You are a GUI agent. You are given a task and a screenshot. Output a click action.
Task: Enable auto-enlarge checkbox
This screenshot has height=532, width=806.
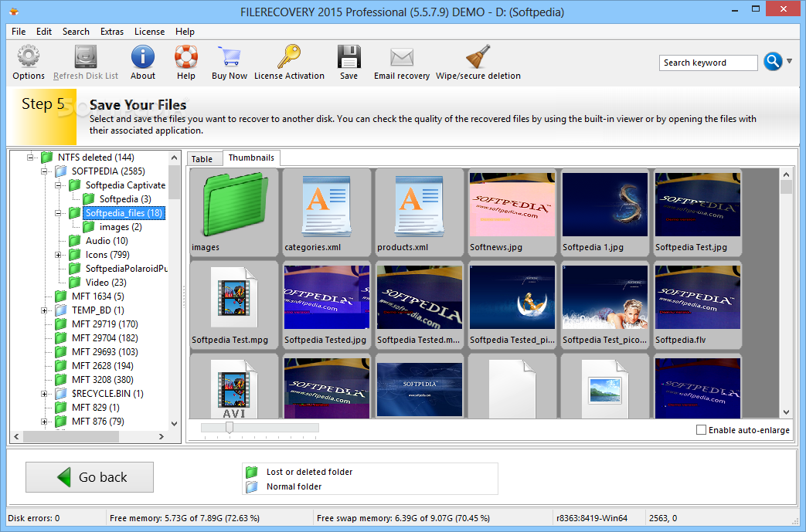click(701, 430)
